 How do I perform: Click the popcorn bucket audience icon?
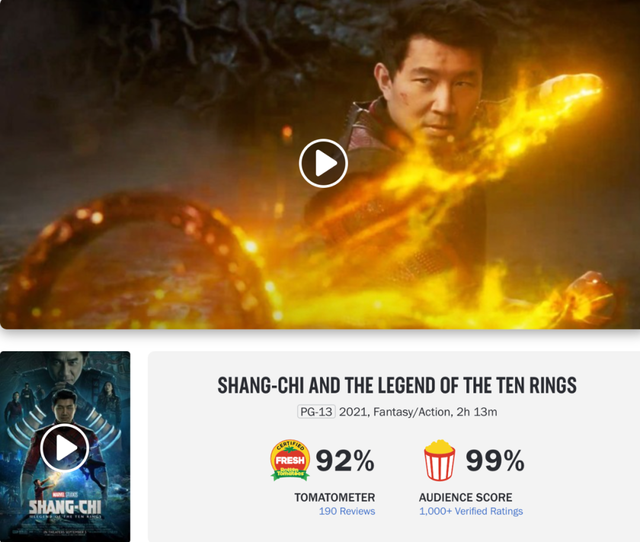click(440, 460)
